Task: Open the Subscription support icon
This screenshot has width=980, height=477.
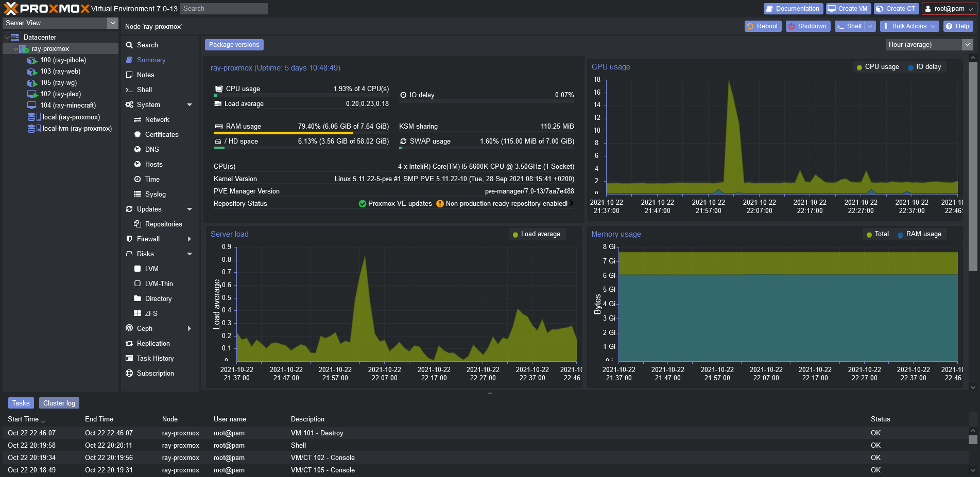Action: pyautogui.click(x=129, y=374)
